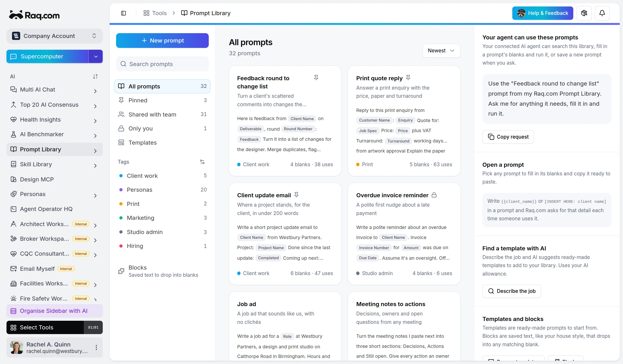Select the Only you filter
Viewport: 623px width, 364px height.
pos(162,129)
